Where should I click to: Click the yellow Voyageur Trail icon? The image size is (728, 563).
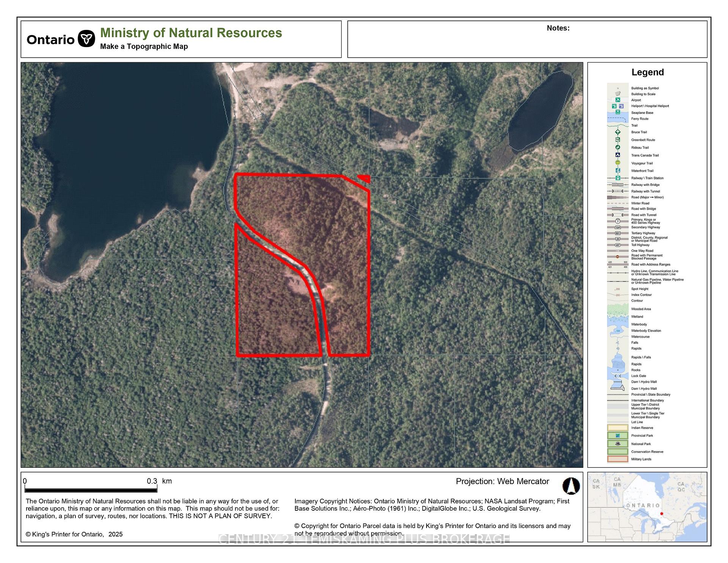pos(618,163)
